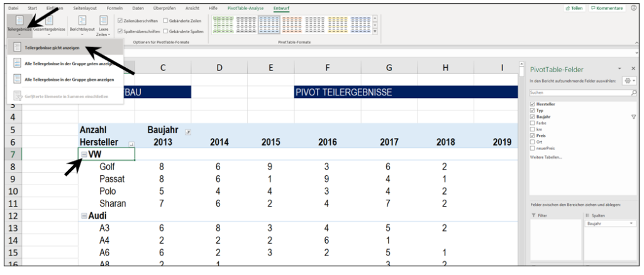Expand the PivotTable-Formate gallery
Viewport: 644px width, 275px height.
(376, 31)
